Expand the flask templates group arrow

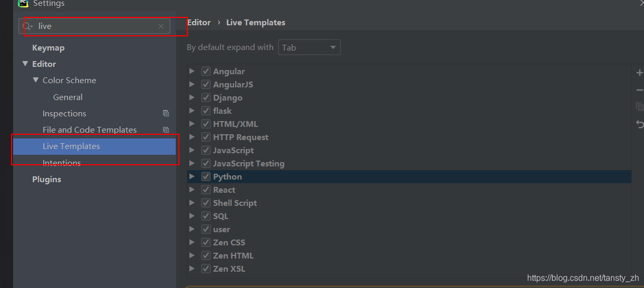(192, 111)
